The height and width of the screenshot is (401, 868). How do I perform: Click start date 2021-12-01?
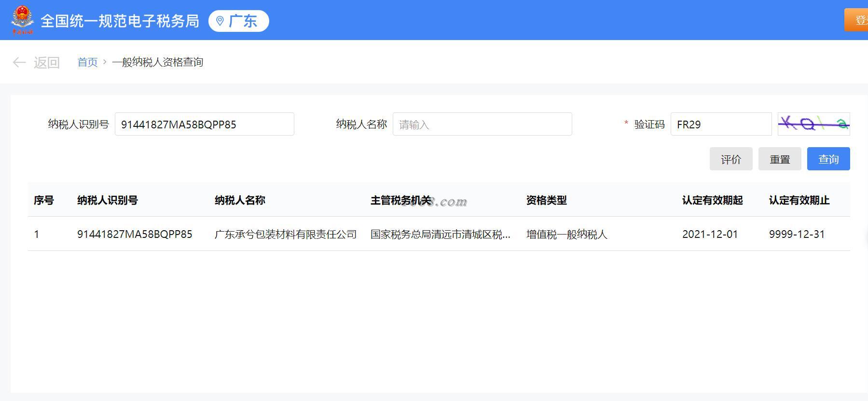(x=710, y=234)
